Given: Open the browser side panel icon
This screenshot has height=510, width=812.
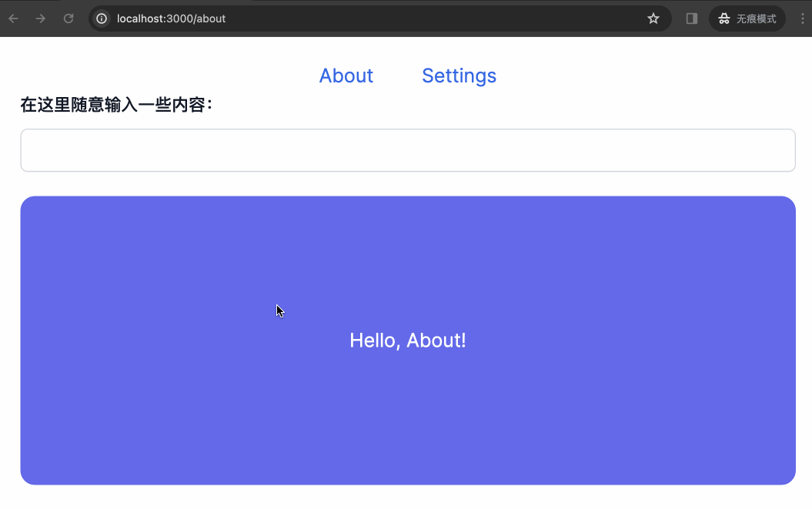Looking at the screenshot, I should [x=690, y=18].
